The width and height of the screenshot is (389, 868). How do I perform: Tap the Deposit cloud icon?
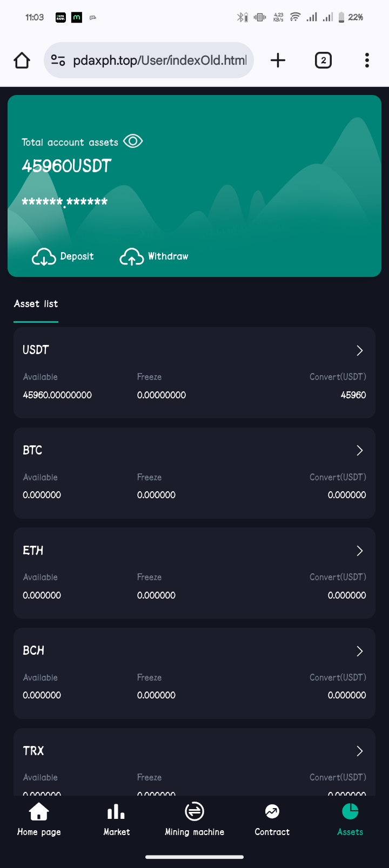pyautogui.click(x=44, y=257)
